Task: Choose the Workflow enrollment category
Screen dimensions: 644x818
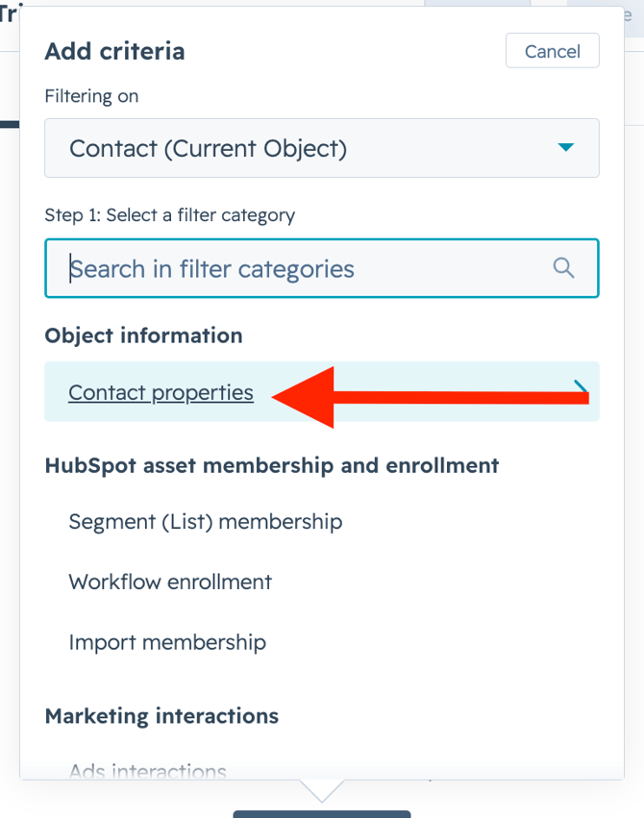Action: 170,582
